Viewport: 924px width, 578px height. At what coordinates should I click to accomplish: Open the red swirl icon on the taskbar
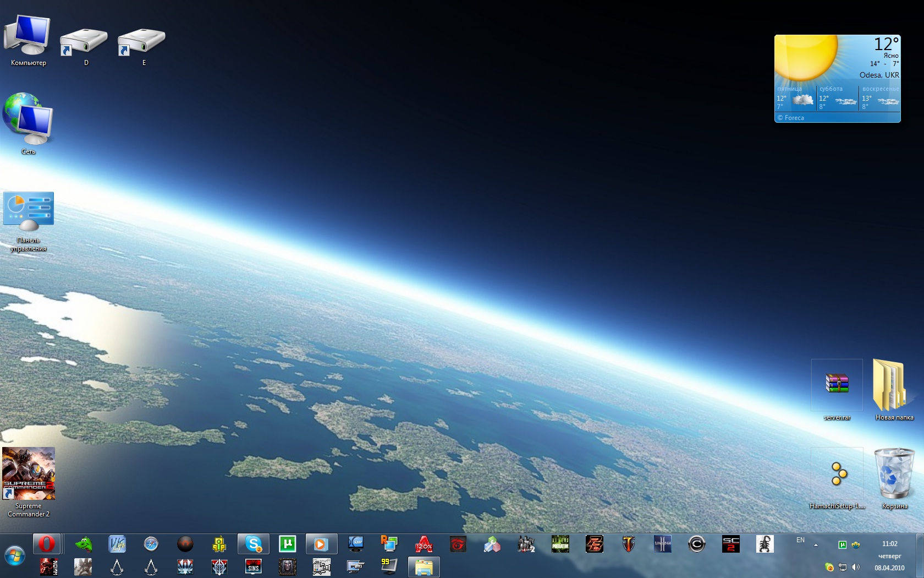[458, 544]
